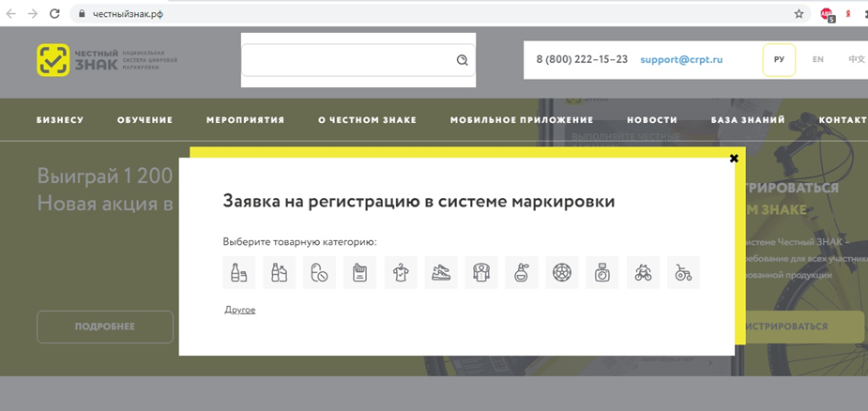Switch site language to EN
This screenshot has width=868, height=411.
[817, 59]
